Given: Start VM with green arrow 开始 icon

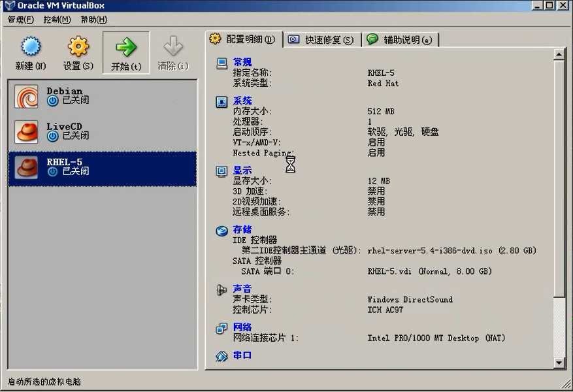Looking at the screenshot, I should 126,47.
